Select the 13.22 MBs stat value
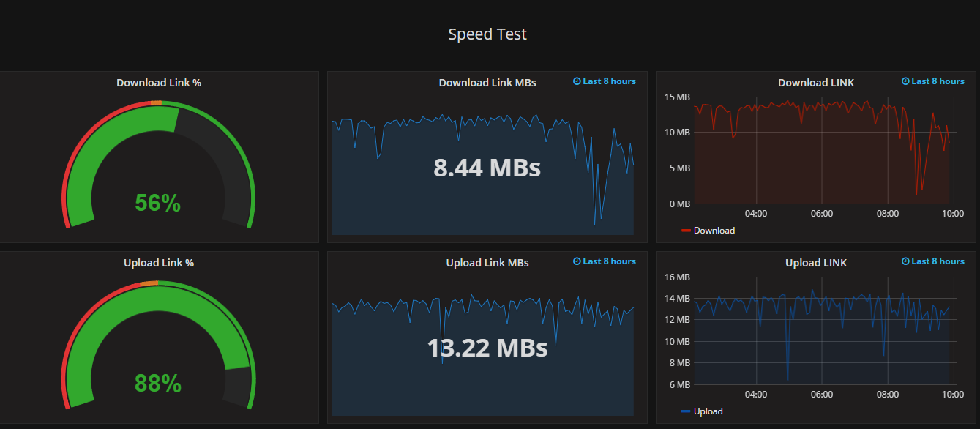This screenshot has height=429, width=980. click(x=487, y=348)
